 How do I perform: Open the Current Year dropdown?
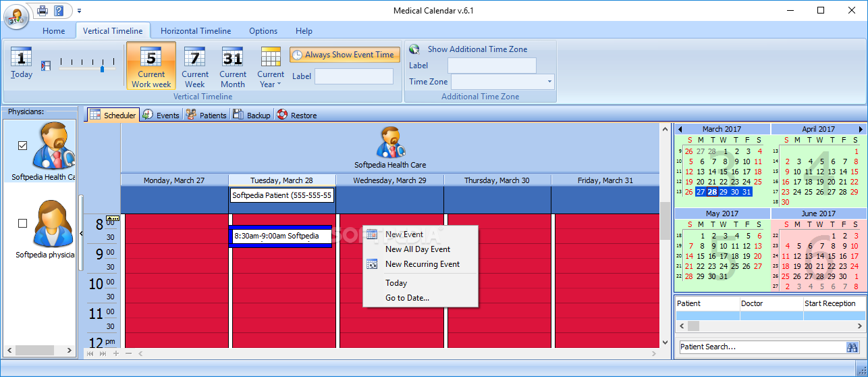pyautogui.click(x=271, y=66)
